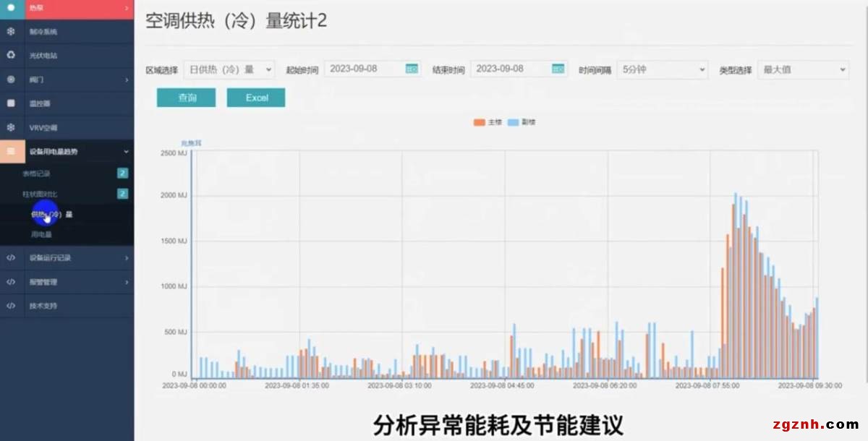The image size is (868, 441).
Task: Open the 区域选择 dropdown
Action: pyautogui.click(x=229, y=69)
